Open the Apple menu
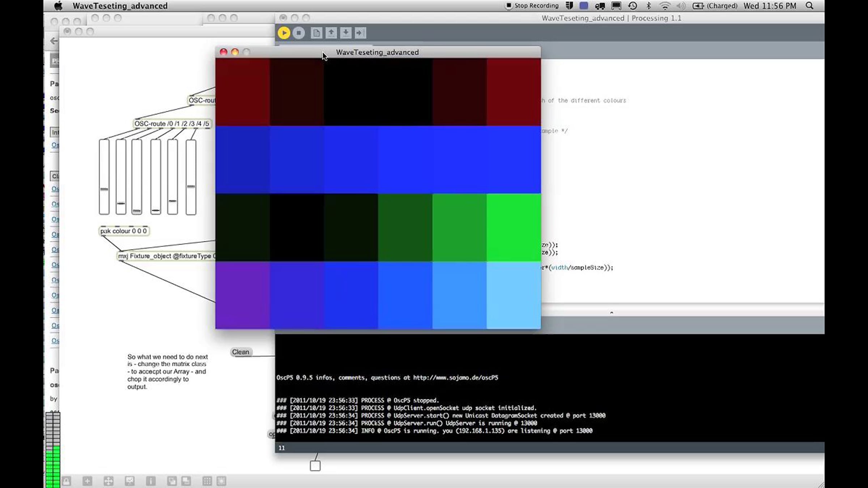The image size is (868, 488). (x=58, y=6)
